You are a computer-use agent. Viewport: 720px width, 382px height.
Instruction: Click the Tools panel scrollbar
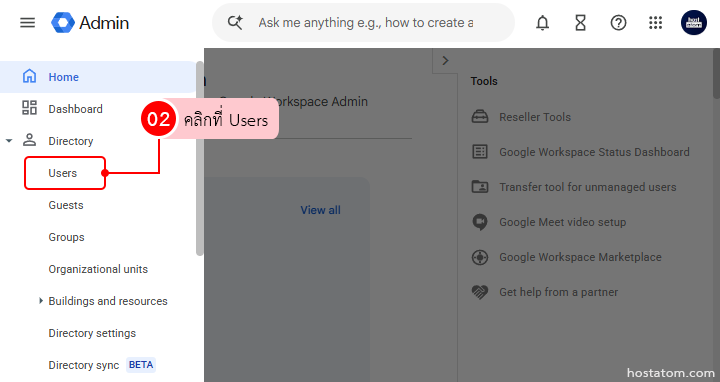point(716,73)
